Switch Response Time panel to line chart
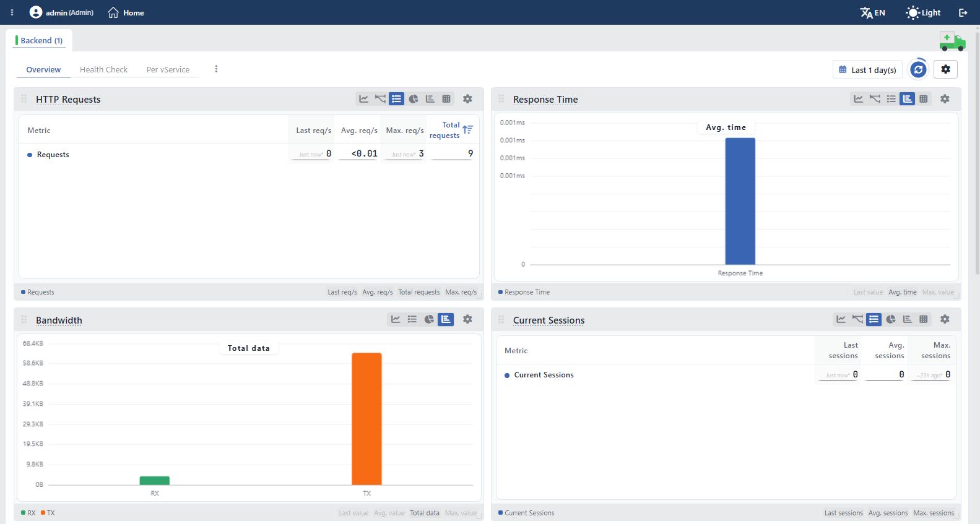 pos(858,99)
